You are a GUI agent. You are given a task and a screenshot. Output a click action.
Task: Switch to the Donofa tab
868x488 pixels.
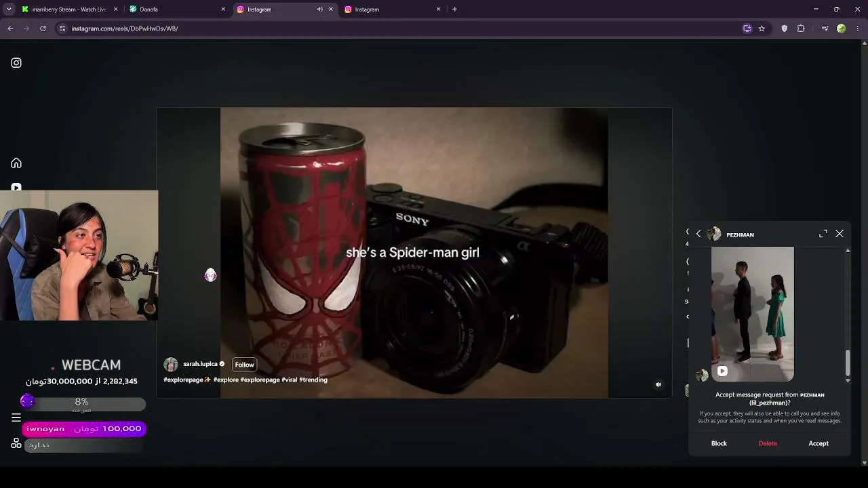click(x=176, y=9)
